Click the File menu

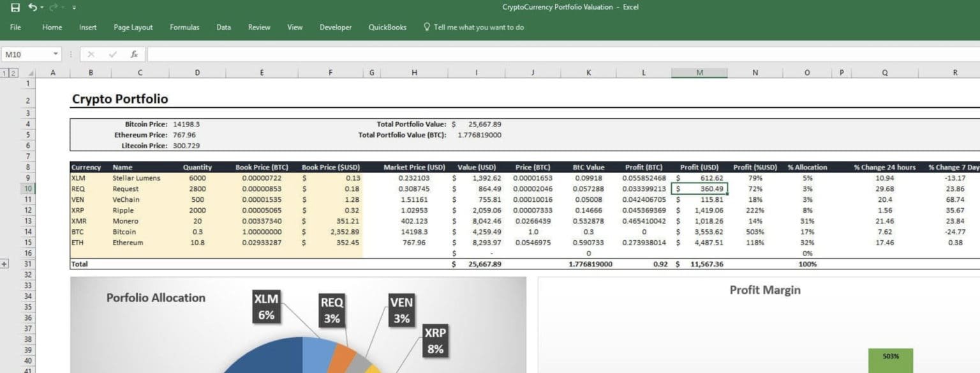15,27
